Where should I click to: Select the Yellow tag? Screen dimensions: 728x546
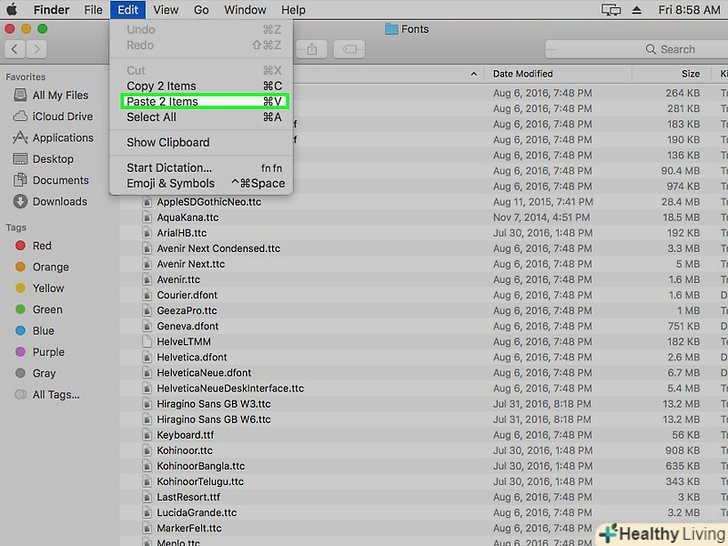tap(39, 288)
